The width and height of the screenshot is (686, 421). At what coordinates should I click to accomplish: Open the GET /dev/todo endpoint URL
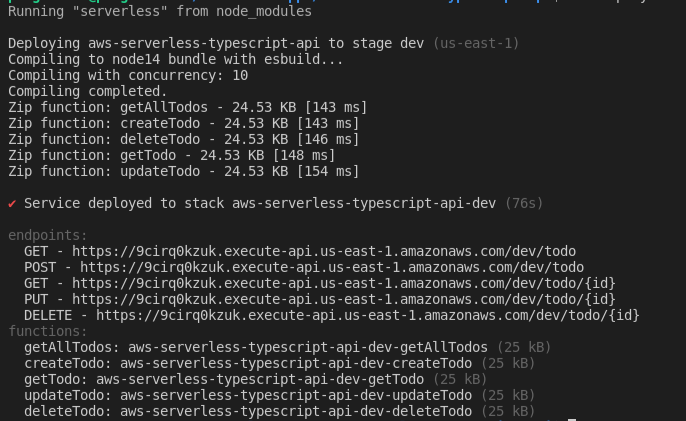[324, 251]
